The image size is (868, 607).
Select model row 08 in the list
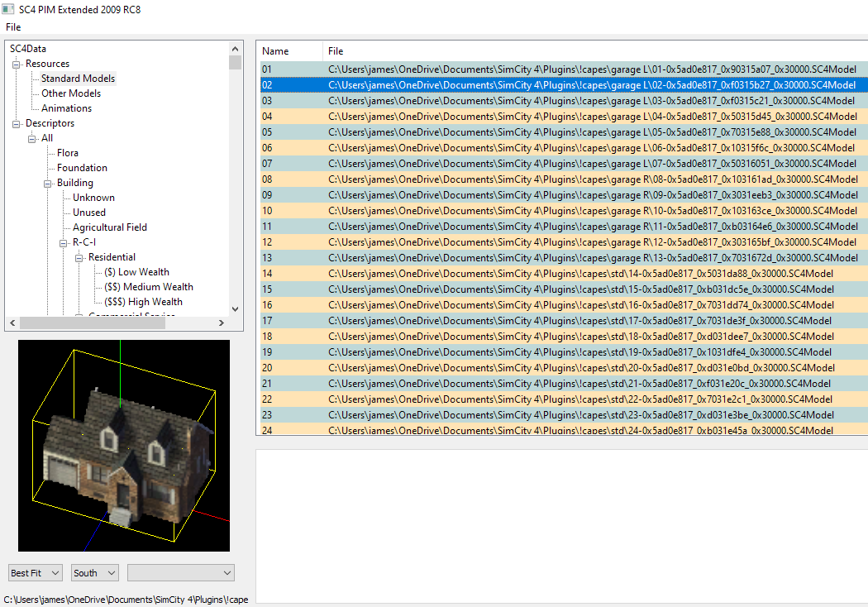[564, 179]
